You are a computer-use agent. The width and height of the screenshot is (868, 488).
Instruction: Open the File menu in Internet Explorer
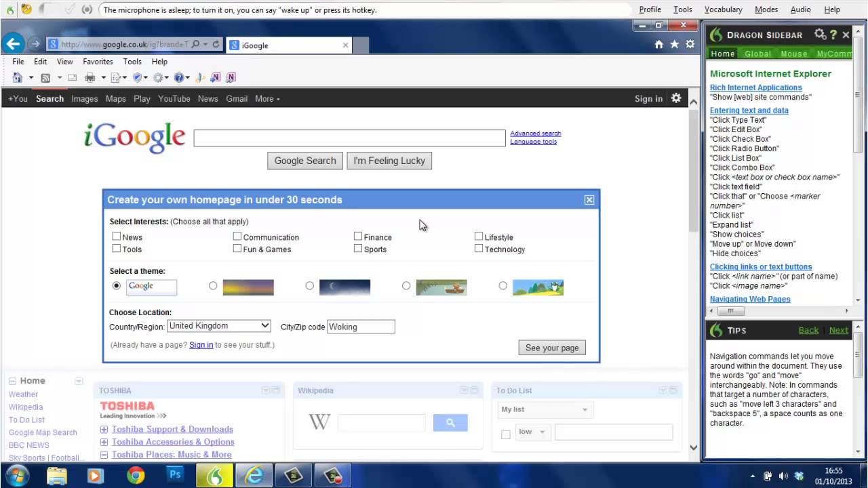pyautogui.click(x=18, y=61)
